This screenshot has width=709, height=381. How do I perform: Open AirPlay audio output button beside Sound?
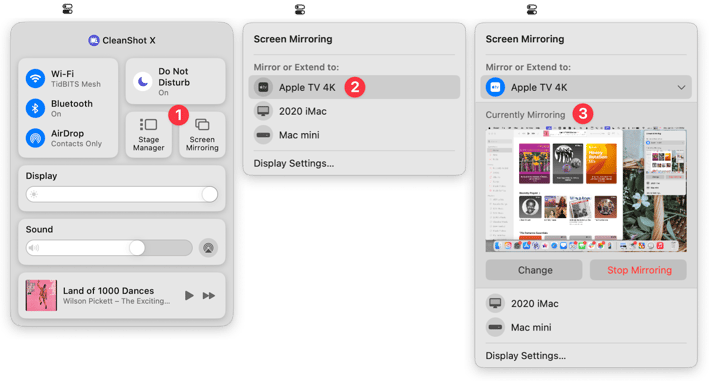tap(208, 248)
